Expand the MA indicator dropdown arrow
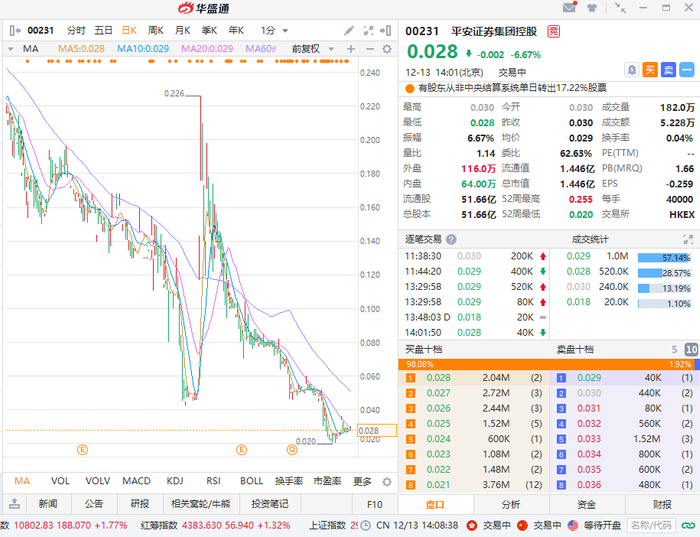 click(11, 49)
